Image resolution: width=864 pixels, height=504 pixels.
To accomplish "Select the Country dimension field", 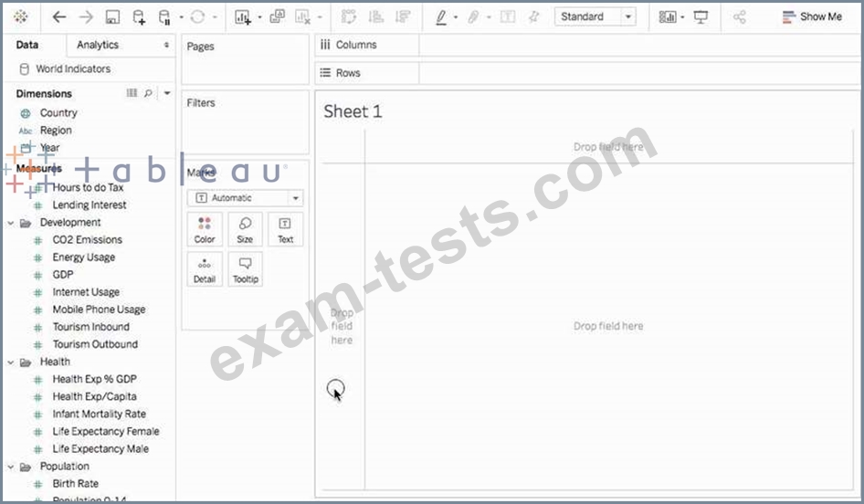I will (x=58, y=113).
